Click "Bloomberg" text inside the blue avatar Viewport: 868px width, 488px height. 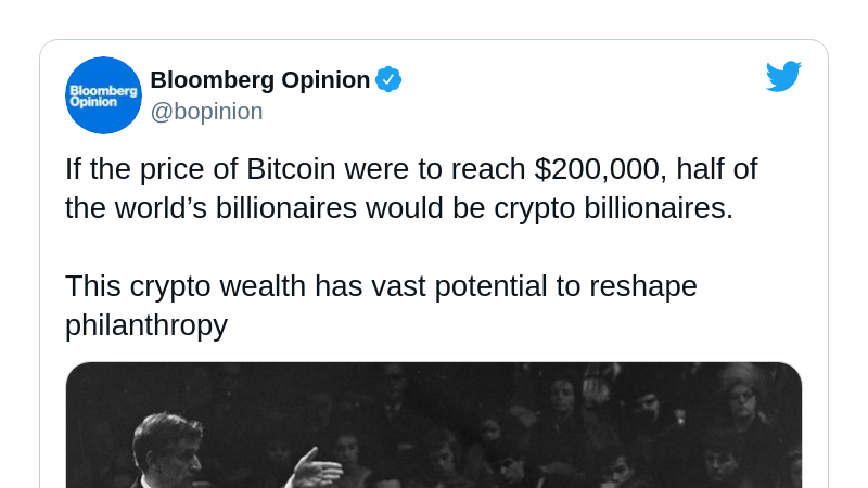tap(104, 91)
